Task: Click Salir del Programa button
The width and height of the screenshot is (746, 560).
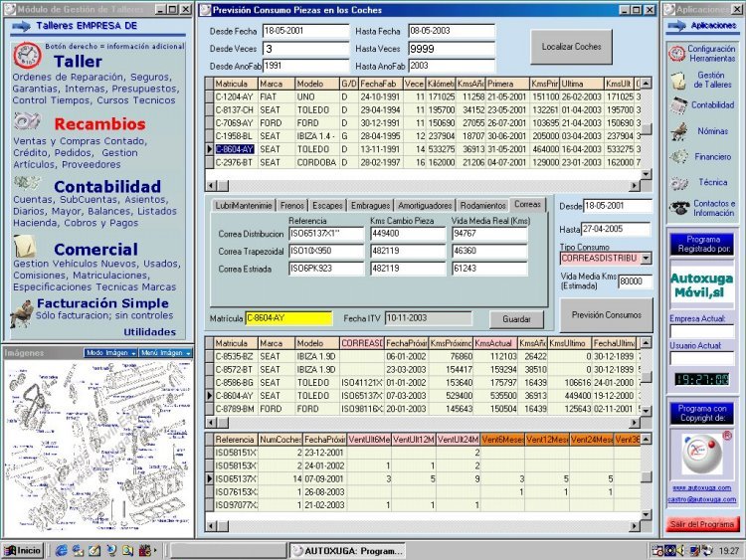Action: pyautogui.click(x=702, y=524)
